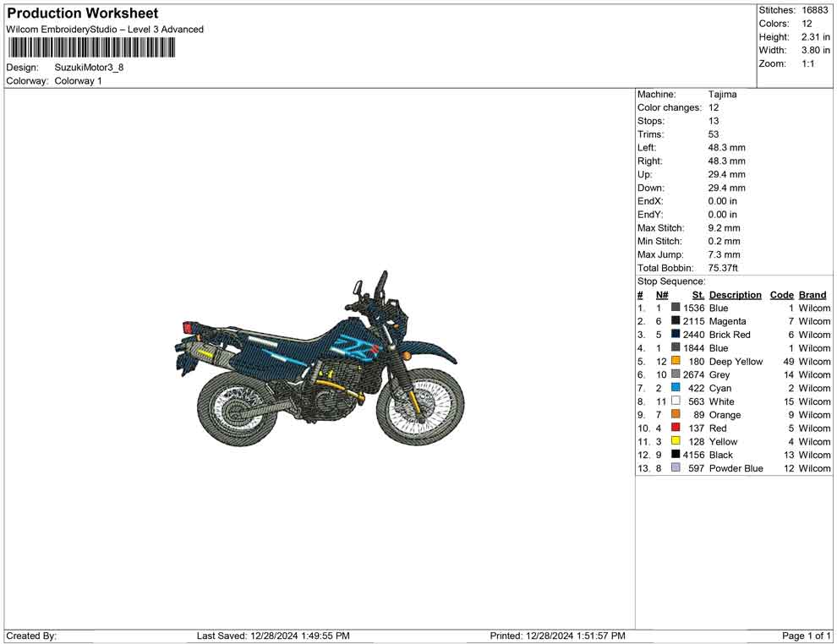This screenshot has height=644, width=837.
Task: Click the Magenta swatch in the stop sequence
Action: coord(676,321)
